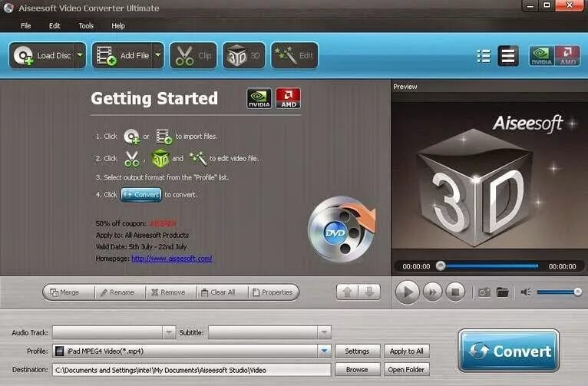The height and width of the screenshot is (386, 588).
Task: Open the Edit menu
Action: pyautogui.click(x=55, y=26)
